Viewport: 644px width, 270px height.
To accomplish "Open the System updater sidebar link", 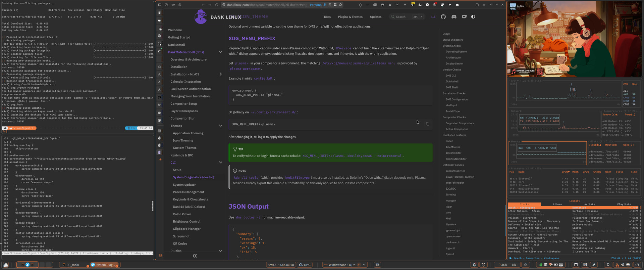I will pyautogui.click(x=184, y=185).
